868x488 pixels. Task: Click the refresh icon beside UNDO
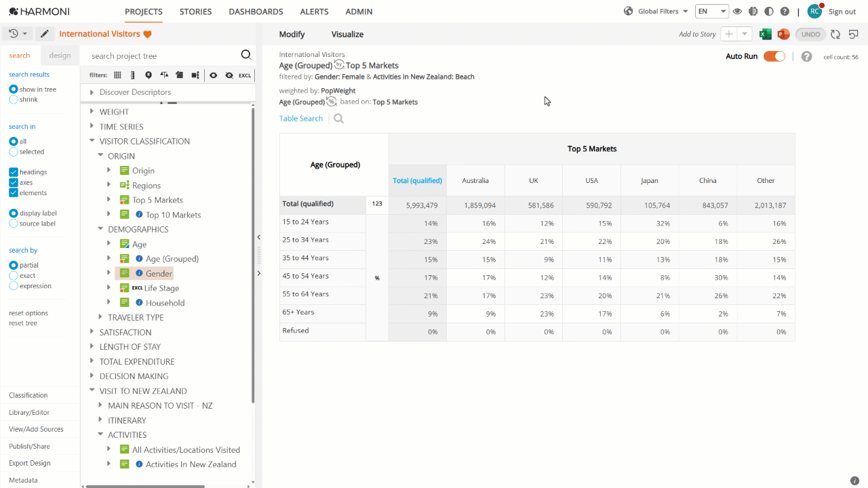(835, 35)
